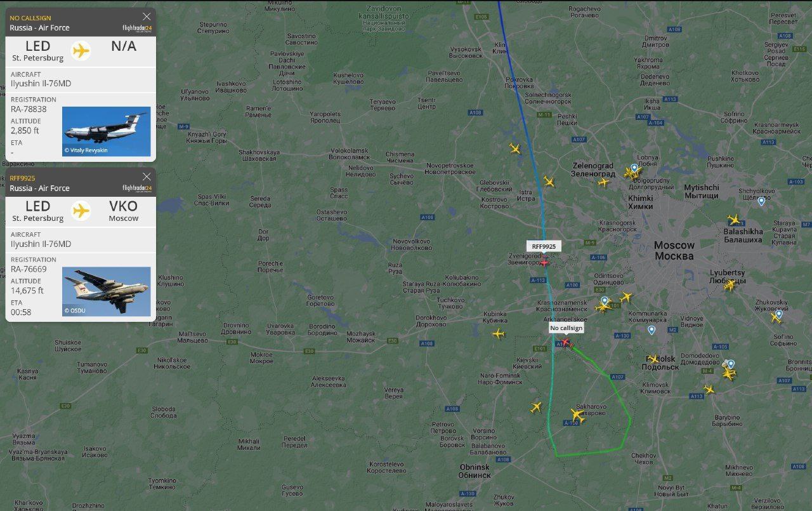Click airport pin near Shchyolkovo

click(x=761, y=201)
